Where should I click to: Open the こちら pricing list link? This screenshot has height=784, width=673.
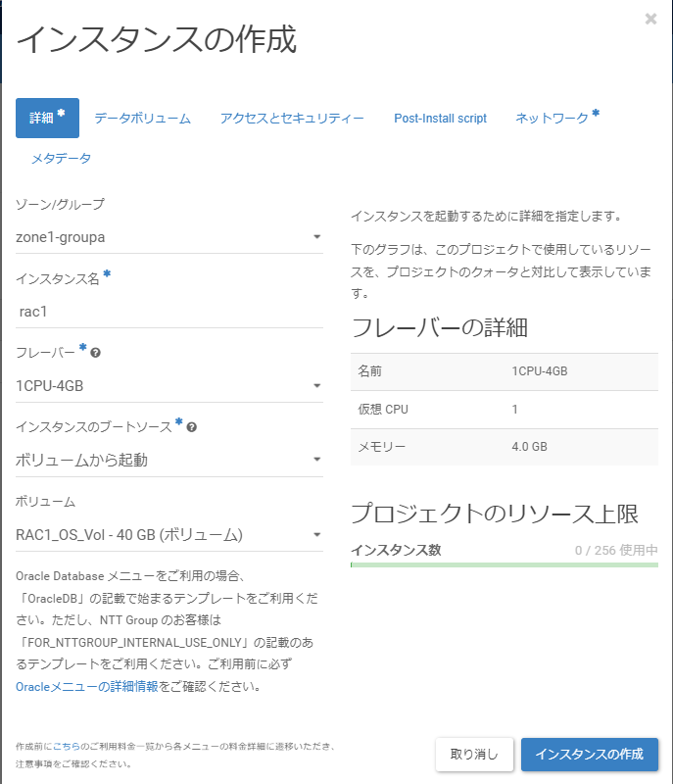[67, 746]
